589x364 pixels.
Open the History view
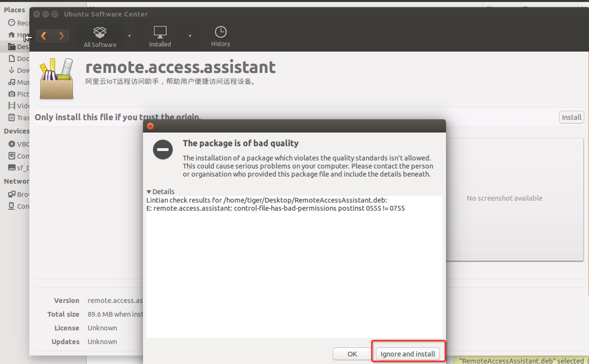click(221, 36)
